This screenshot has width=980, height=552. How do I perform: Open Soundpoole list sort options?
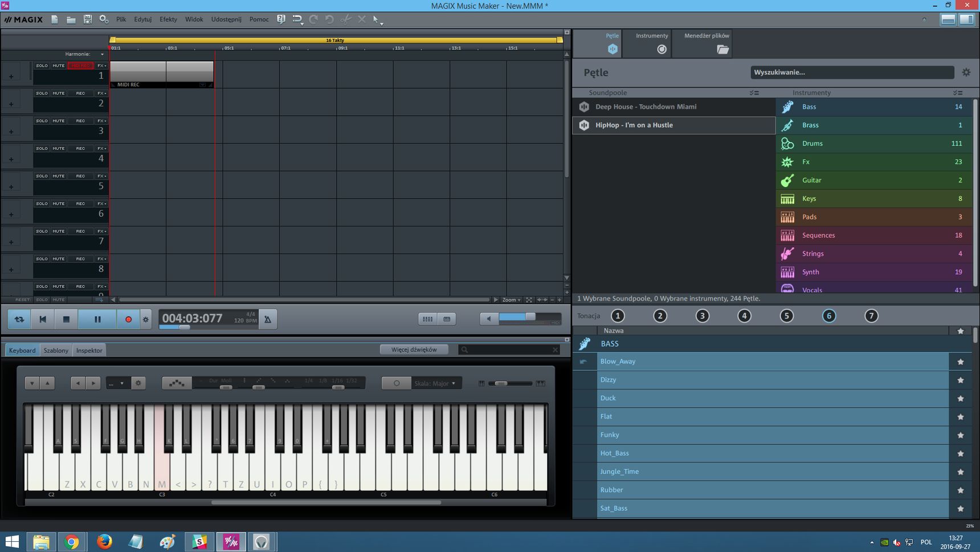pyautogui.click(x=754, y=92)
